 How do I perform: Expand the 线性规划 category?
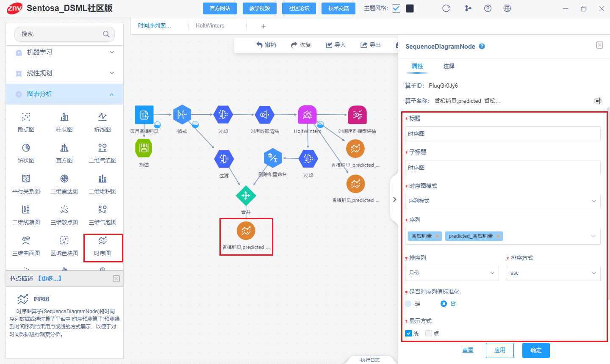point(112,73)
